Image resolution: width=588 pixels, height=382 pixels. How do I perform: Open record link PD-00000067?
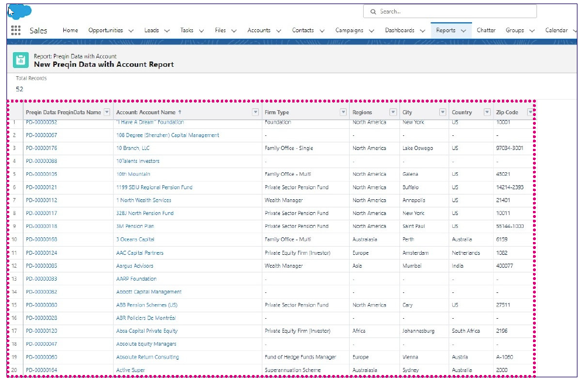42,135
